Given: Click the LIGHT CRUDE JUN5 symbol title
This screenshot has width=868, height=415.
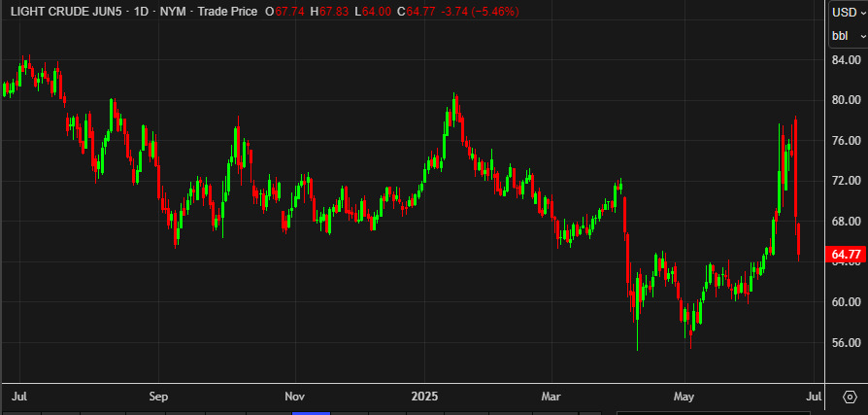Looking at the screenshot, I should (65, 11).
